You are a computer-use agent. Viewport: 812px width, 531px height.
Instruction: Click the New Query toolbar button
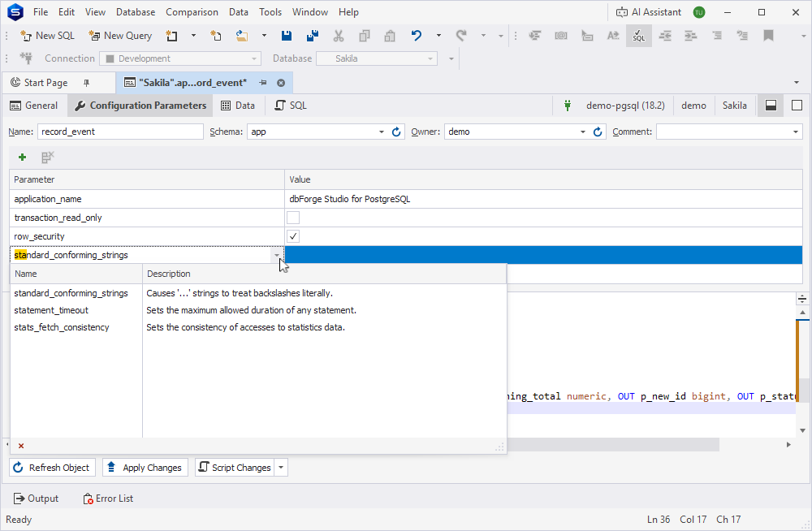(x=120, y=36)
